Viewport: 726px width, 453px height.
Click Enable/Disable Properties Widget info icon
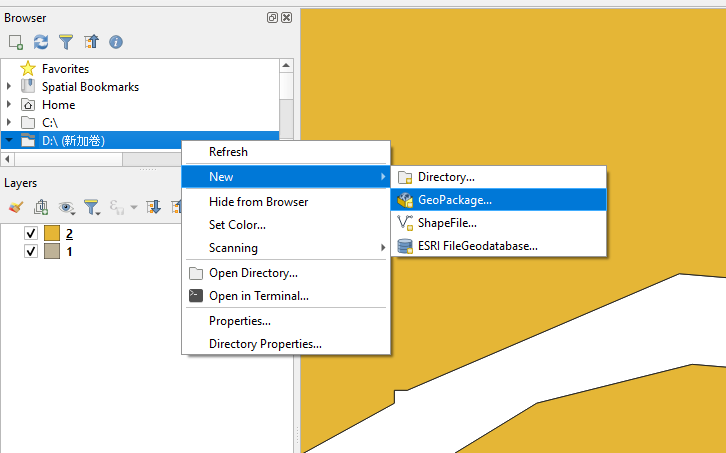116,42
